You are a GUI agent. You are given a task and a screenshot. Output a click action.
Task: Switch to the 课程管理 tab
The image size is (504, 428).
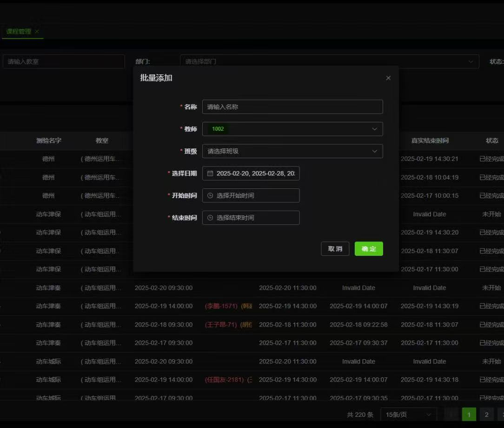(x=19, y=32)
